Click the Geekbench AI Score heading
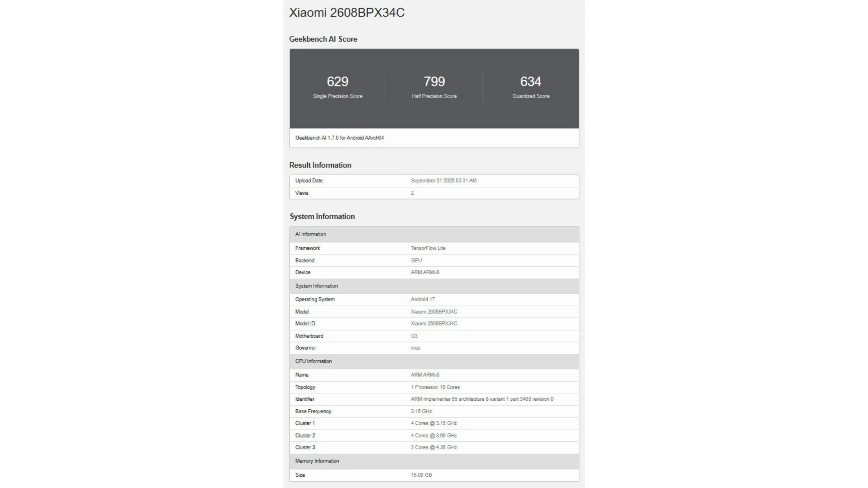Image resolution: width=868 pixels, height=488 pixels. [x=323, y=39]
